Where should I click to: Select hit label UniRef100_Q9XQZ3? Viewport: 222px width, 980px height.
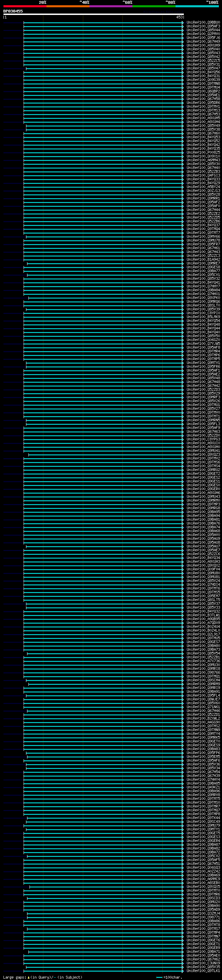point(203,455)
